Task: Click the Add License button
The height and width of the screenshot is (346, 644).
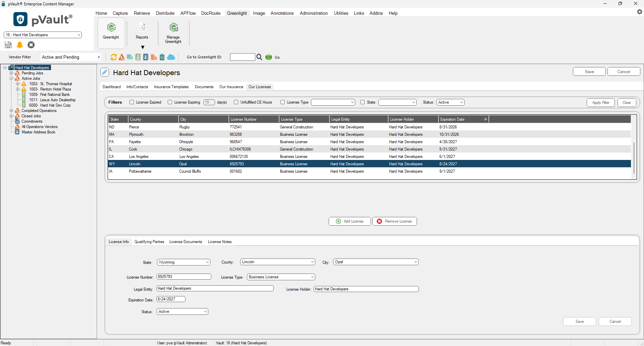Action: 350,221
